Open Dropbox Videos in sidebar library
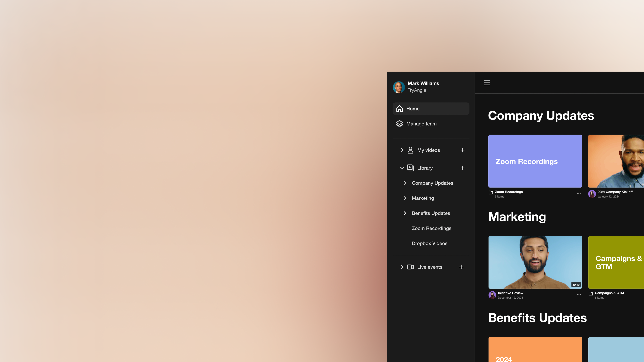 [429, 243]
